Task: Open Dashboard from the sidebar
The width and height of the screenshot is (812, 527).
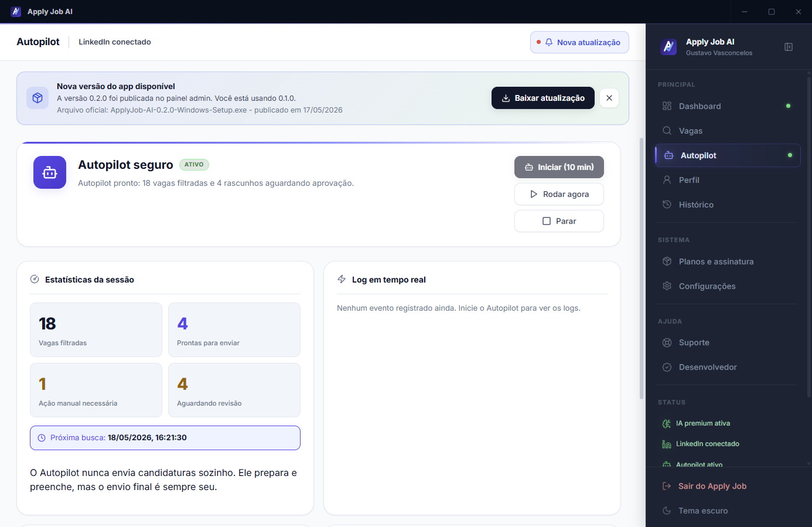Action: 728,106
